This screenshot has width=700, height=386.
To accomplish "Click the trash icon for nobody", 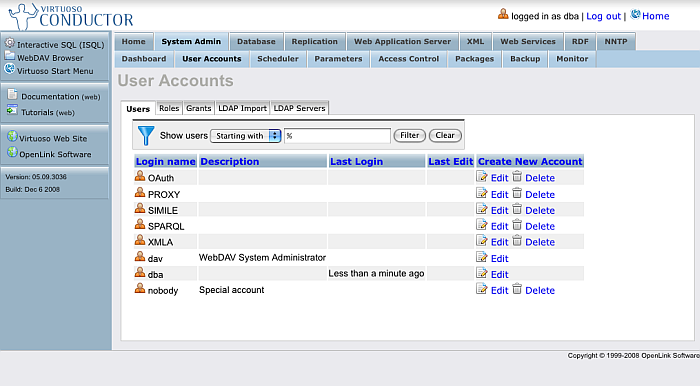I will tap(517, 289).
